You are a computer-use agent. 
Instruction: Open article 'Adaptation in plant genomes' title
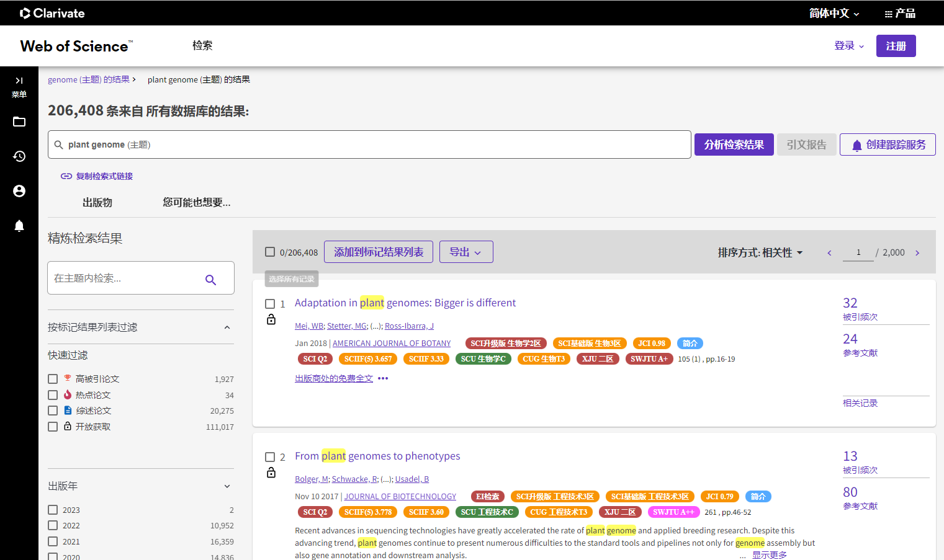[x=405, y=303]
